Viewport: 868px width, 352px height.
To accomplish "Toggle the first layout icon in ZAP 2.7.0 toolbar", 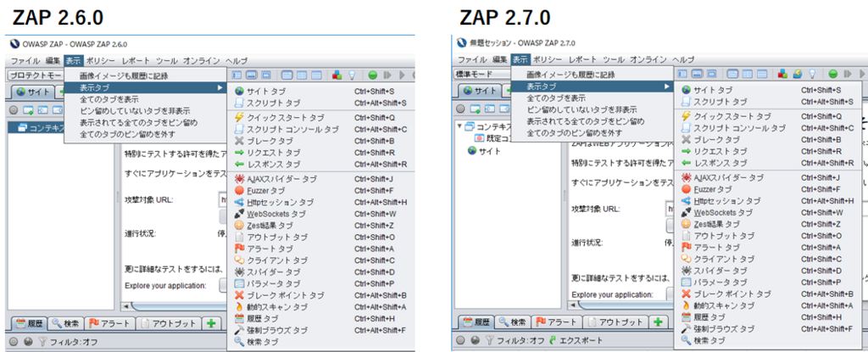I will pyautogui.click(x=683, y=73).
